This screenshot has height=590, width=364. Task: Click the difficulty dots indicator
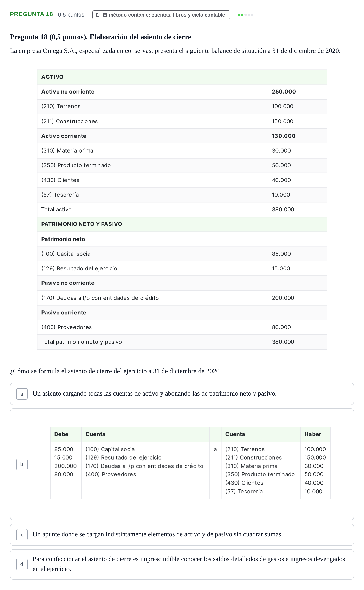(x=245, y=15)
